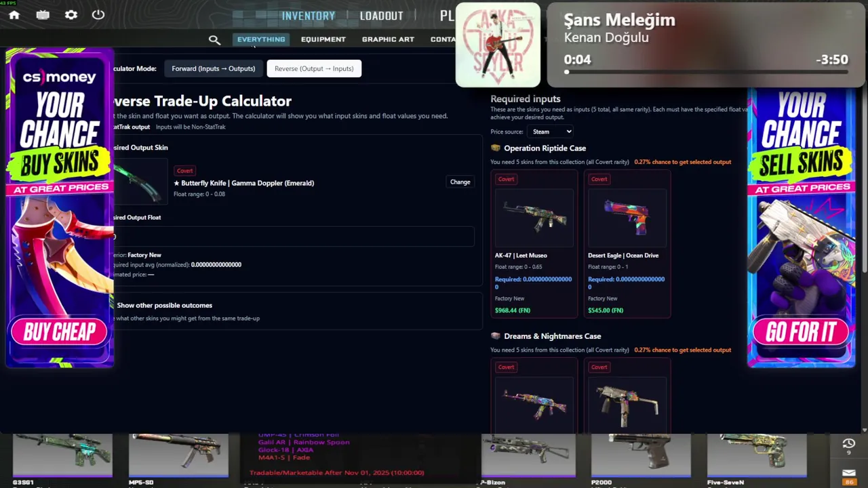Select the G3SG1 inventory item
868x488 pixels.
[x=62, y=455]
